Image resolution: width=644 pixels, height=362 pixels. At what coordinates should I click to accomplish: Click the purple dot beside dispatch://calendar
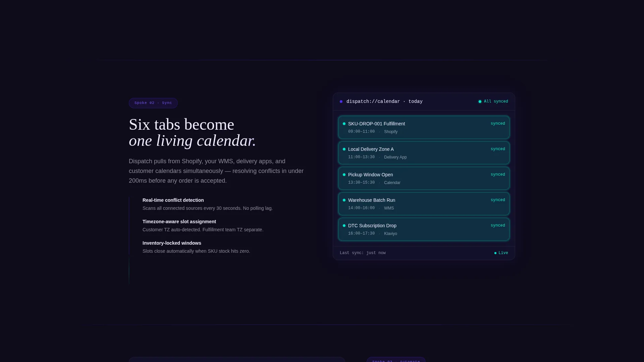341,102
